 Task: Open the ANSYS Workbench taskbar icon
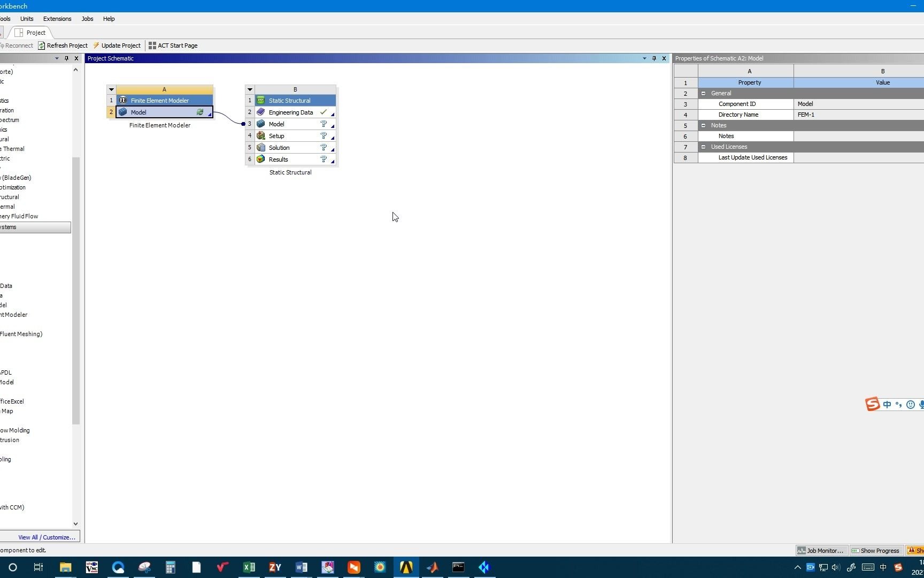pyautogui.click(x=406, y=567)
